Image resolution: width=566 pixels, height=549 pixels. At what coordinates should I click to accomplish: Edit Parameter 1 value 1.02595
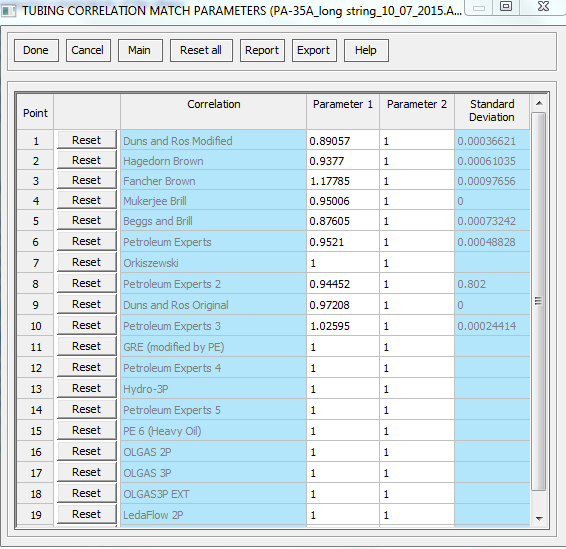343,326
